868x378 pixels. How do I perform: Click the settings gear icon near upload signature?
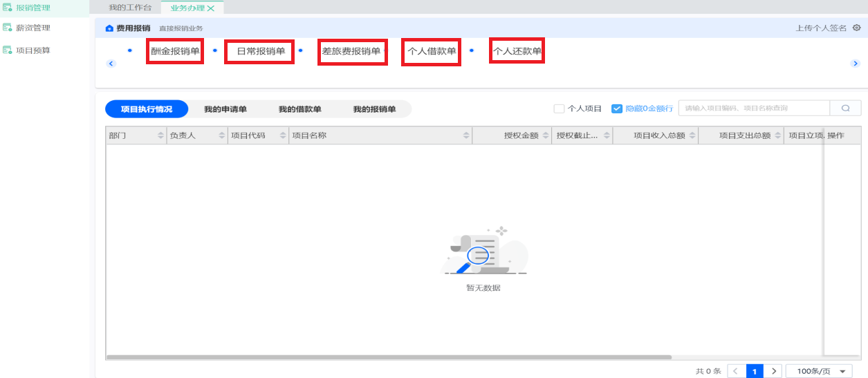click(857, 28)
